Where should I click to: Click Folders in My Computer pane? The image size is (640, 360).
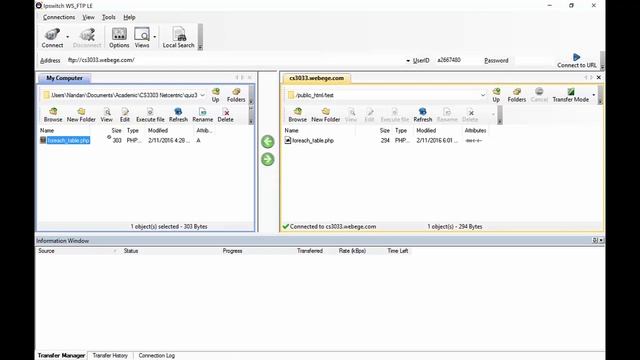(x=236, y=95)
